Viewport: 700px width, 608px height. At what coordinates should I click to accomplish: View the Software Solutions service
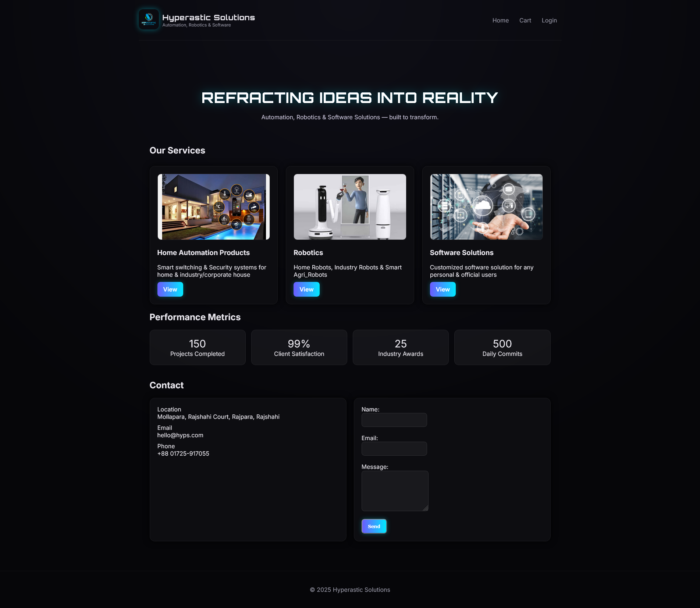coord(443,289)
